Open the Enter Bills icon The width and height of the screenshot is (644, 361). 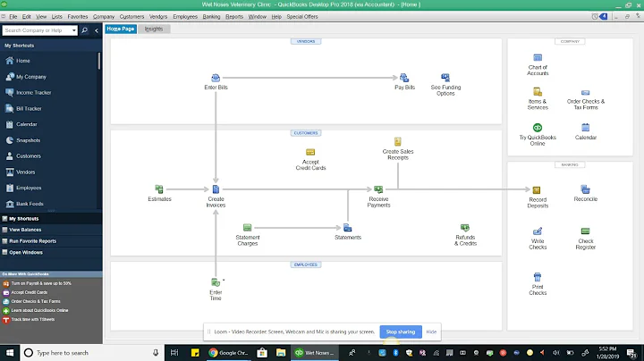point(216,78)
